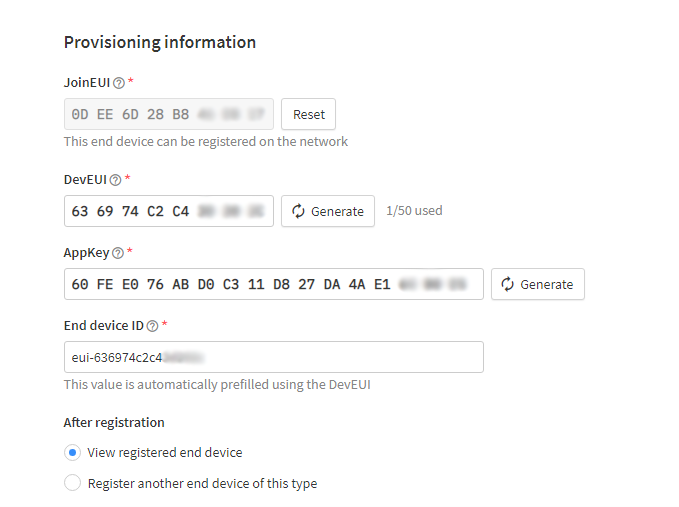Open the End device ID help icon
This screenshot has width=679, height=507.
152,326
